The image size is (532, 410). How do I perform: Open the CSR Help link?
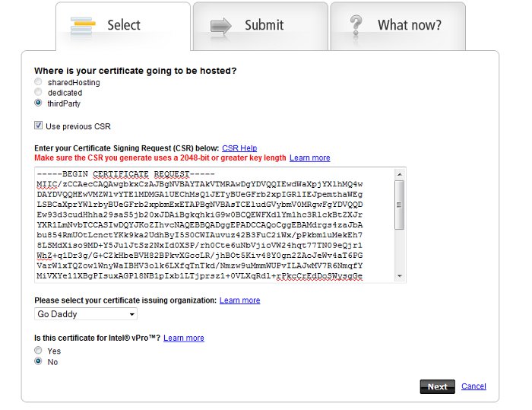[239, 148]
